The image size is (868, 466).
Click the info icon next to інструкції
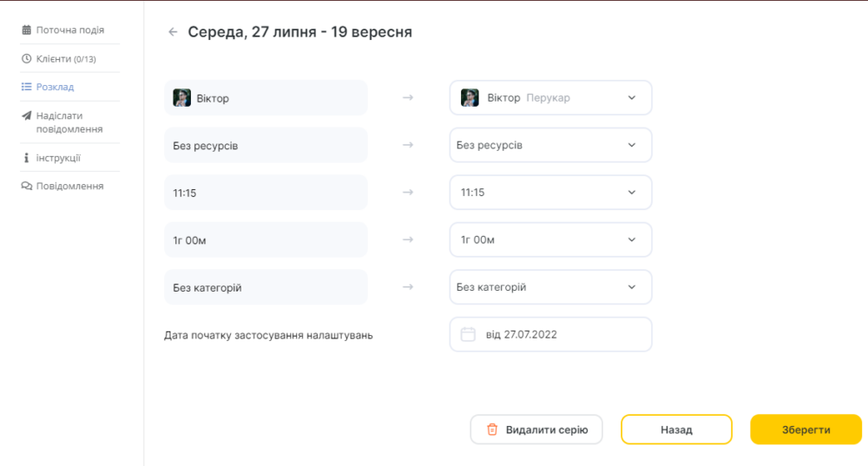pos(26,158)
